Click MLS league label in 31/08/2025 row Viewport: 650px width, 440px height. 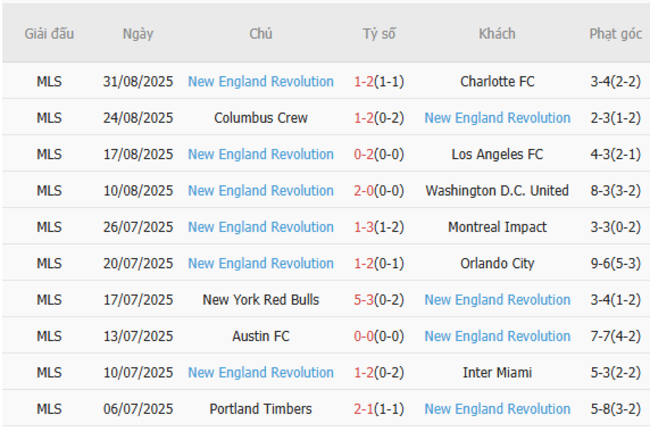[49, 81]
